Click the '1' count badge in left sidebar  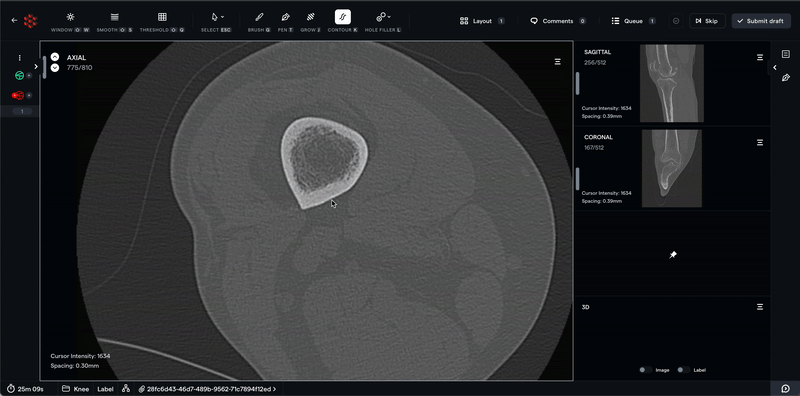(21, 111)
